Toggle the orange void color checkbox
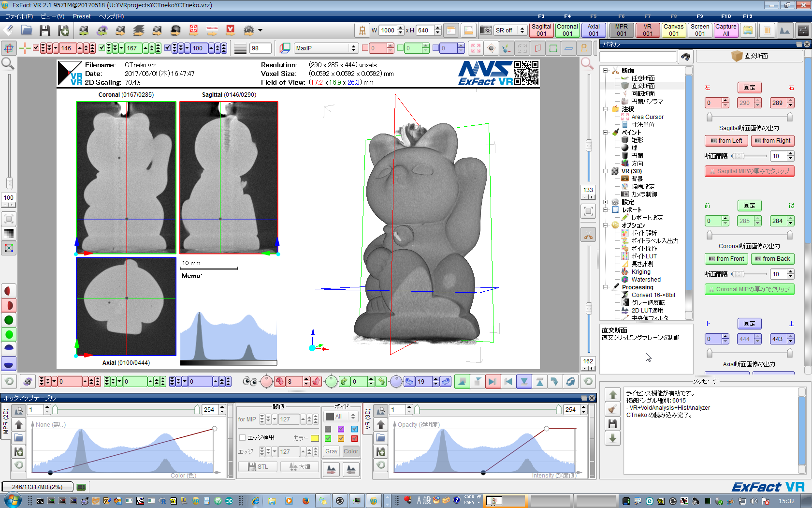812x508 pixels. [341, 439]
